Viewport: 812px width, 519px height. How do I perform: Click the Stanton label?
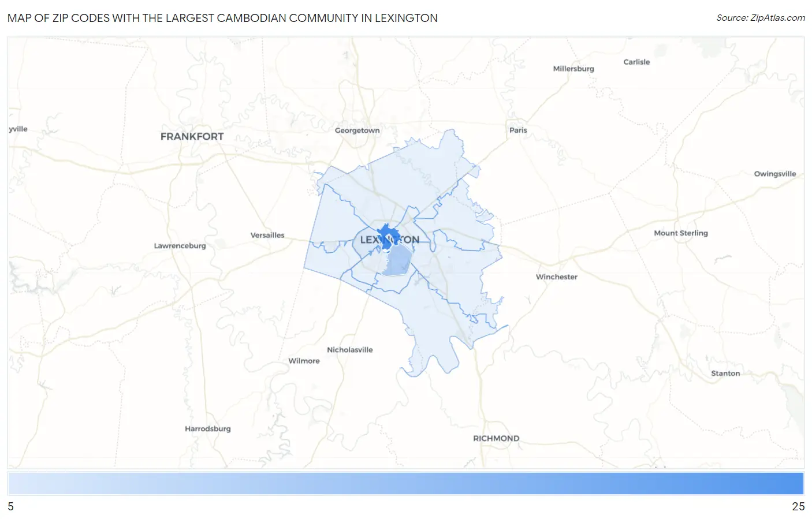coord(725,374)
